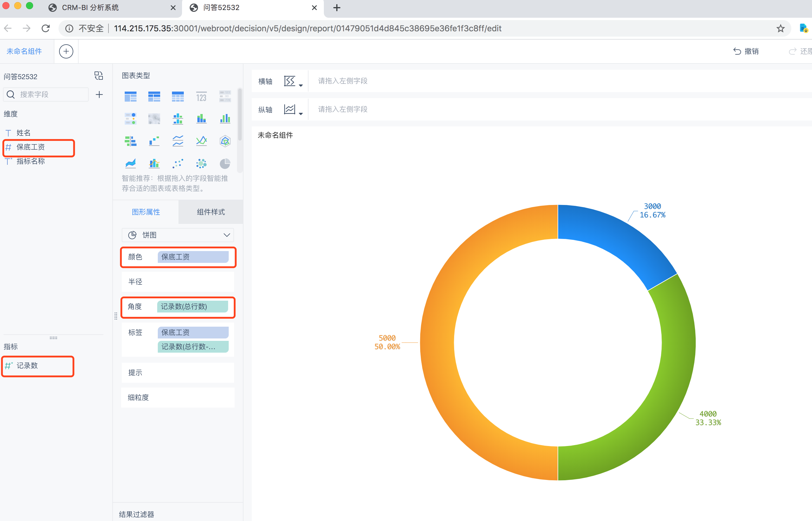Click the 未命名组件 chart title
Image resolution: width=812 pixels, height=521 pixels.
tap(275, 135)
